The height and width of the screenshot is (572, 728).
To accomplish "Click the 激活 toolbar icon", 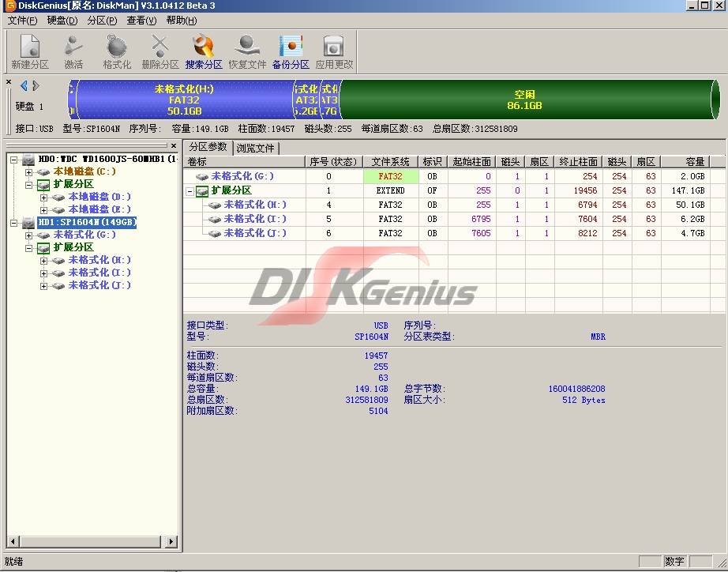I will 73,51.
